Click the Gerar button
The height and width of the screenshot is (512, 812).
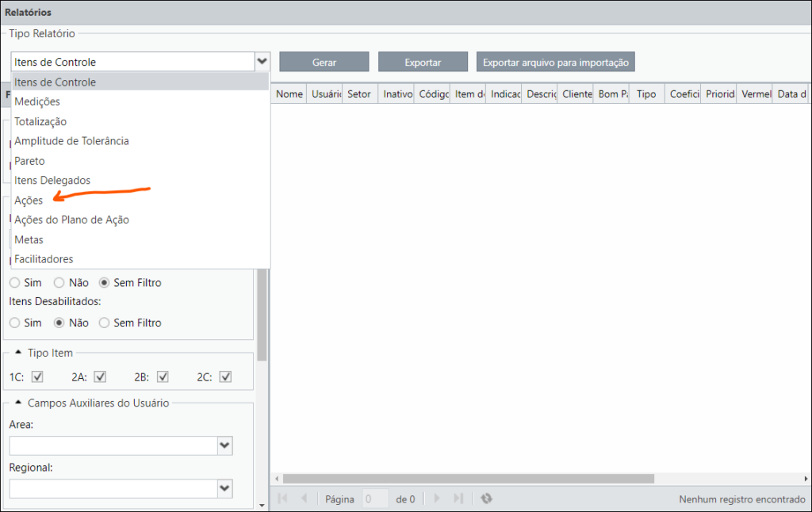pyautogui.click(x=324, y=62)
